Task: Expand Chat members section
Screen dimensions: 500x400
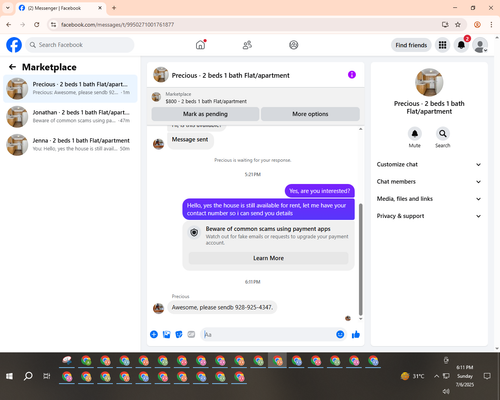Action: 429,182
